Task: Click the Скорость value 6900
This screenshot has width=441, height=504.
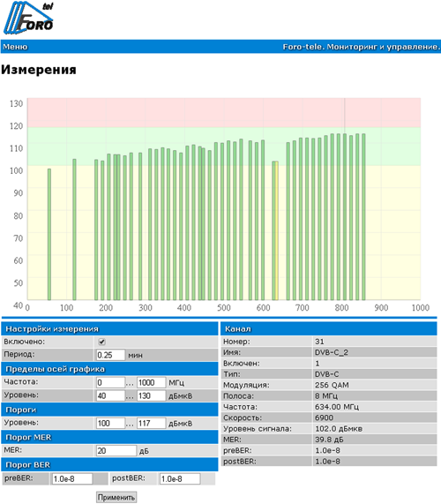Action: point(324,417)
